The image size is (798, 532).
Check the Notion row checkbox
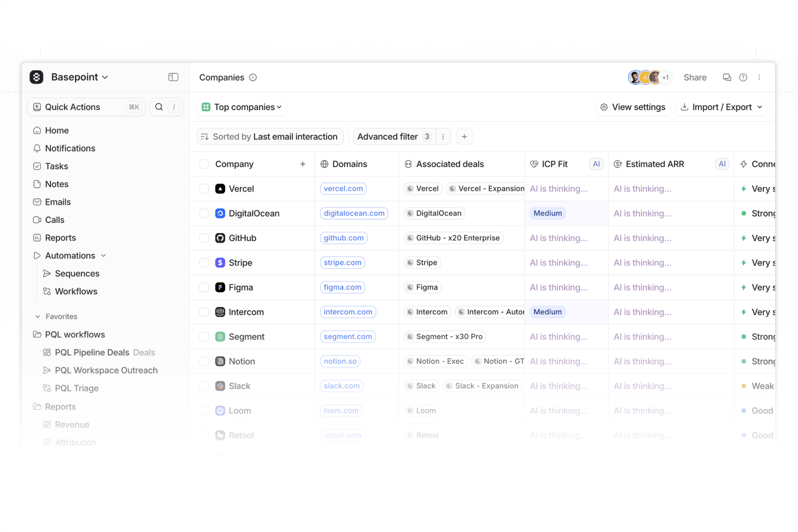point(204,361)
